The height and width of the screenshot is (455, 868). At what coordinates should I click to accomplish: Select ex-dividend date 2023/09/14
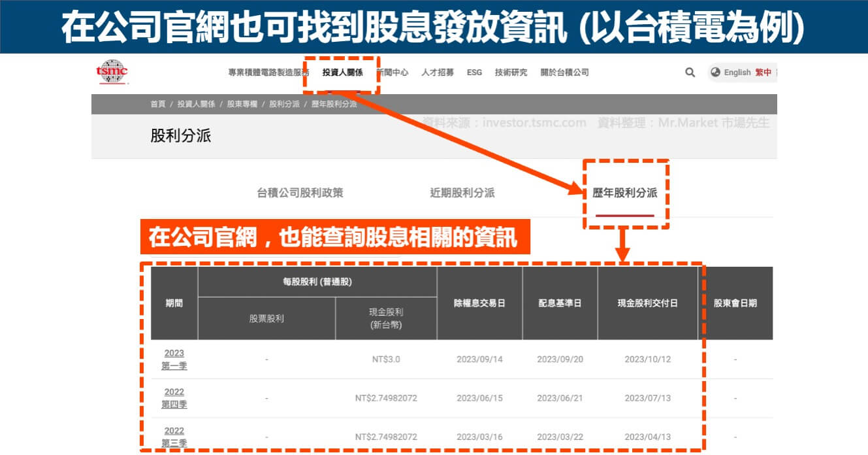(x=479, y=360)
